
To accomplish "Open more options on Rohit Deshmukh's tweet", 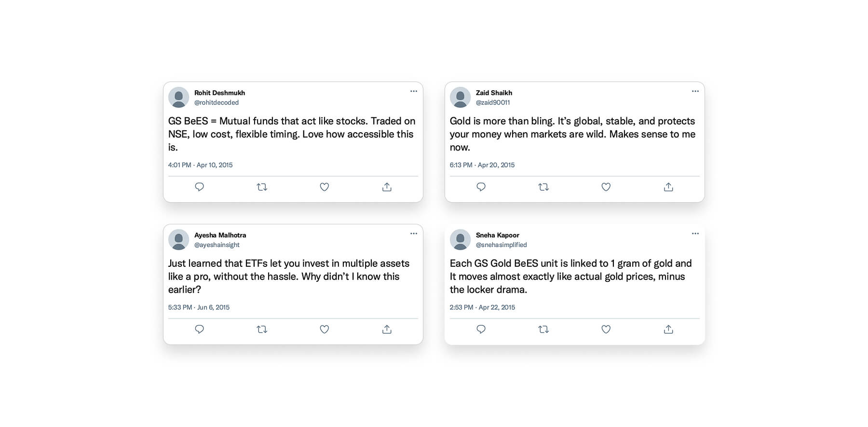I will 414,91.
